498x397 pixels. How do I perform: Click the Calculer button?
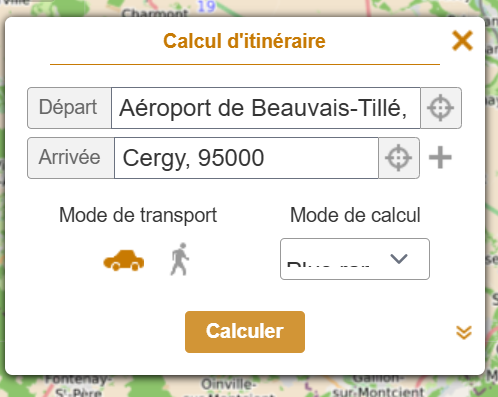(245, 332)
